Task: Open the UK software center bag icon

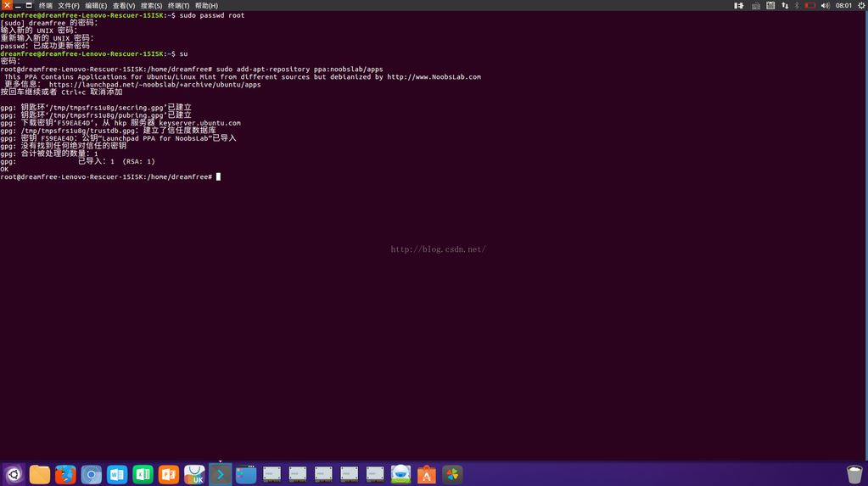Action: [x=194, y=474]
